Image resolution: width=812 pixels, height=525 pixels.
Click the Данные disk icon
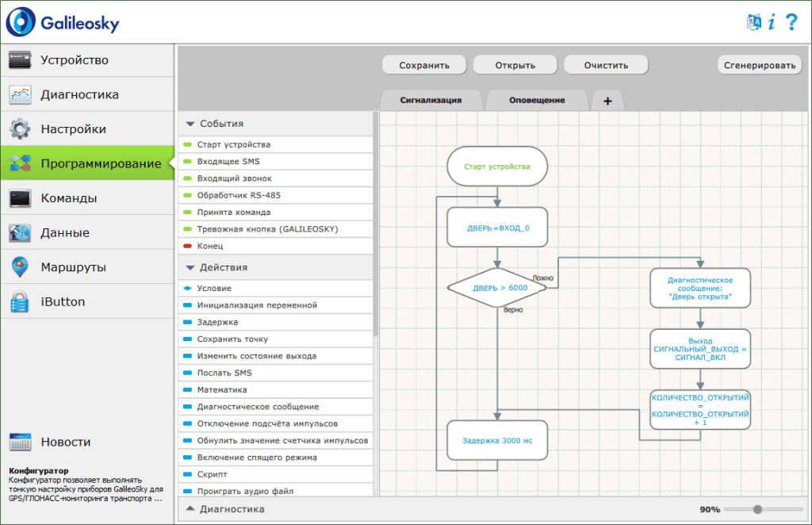tap(20, 233)
